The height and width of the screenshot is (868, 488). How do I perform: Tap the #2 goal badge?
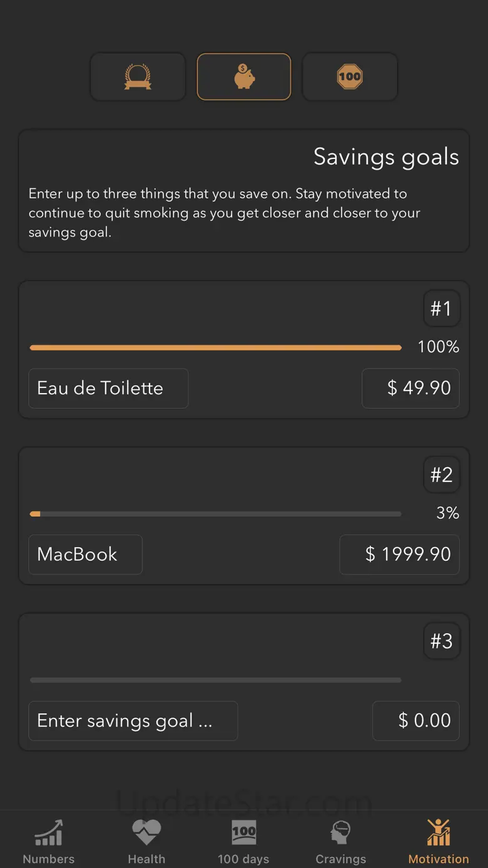point(442,475)
